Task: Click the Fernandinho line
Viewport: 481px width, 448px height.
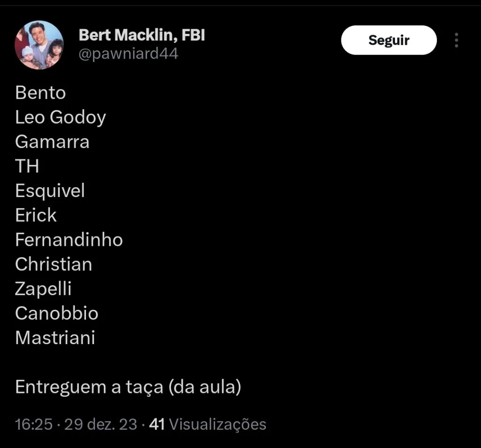Action: pyautogui.click(x=69, y=240)
